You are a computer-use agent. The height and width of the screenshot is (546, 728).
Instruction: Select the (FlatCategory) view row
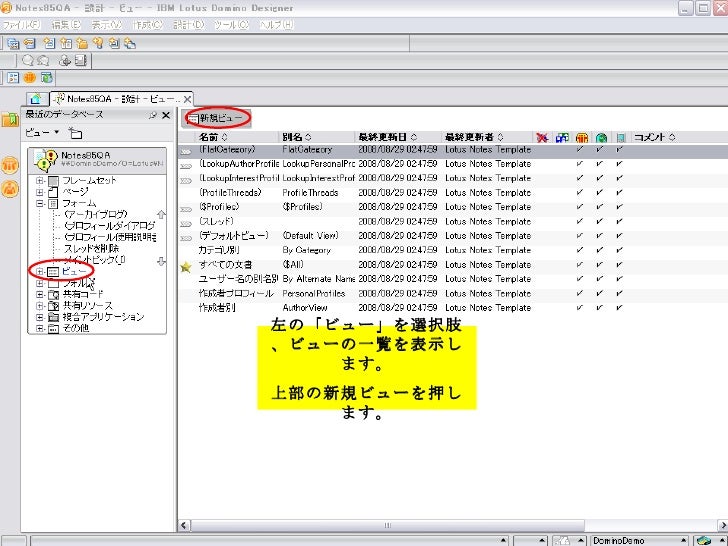pyautogui.click(x=453, y=150)
